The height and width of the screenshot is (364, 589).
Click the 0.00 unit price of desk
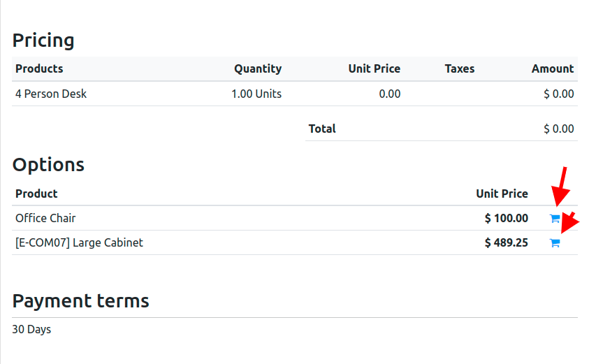point(390,94)
